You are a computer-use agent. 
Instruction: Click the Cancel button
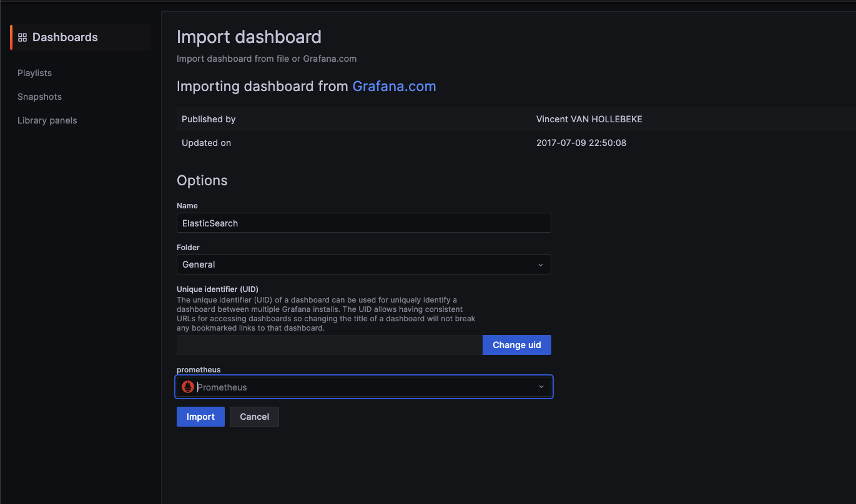254,417
